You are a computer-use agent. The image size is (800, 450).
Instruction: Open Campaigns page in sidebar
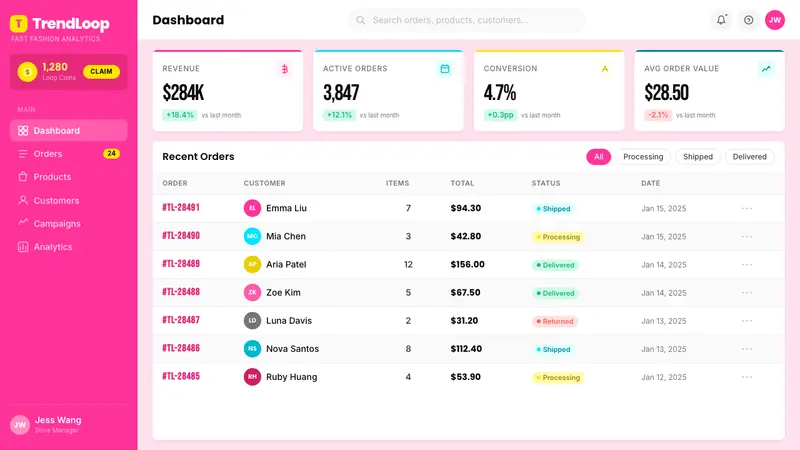point(68,223)
